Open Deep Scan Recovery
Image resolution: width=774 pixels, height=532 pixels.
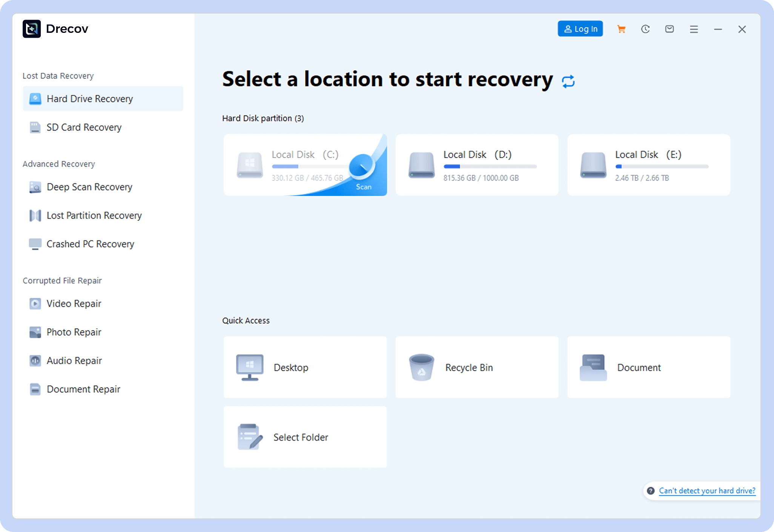(89, 187)
